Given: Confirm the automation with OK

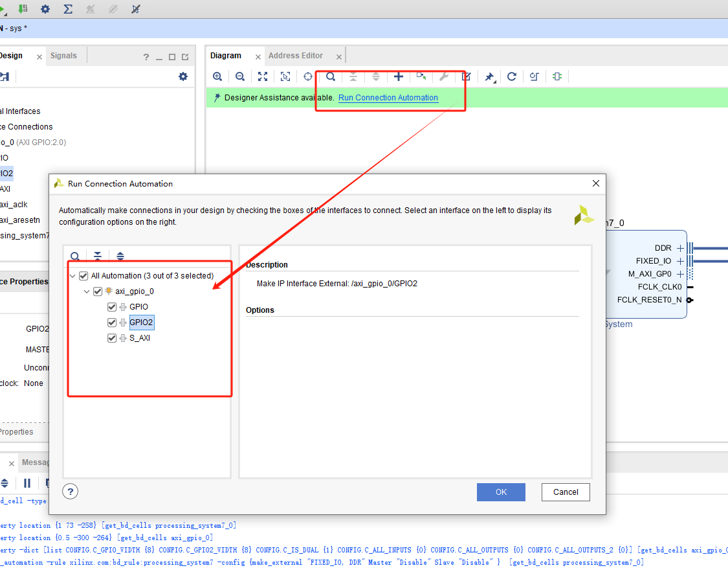Looking at the screenshot, I should (501, 492).
